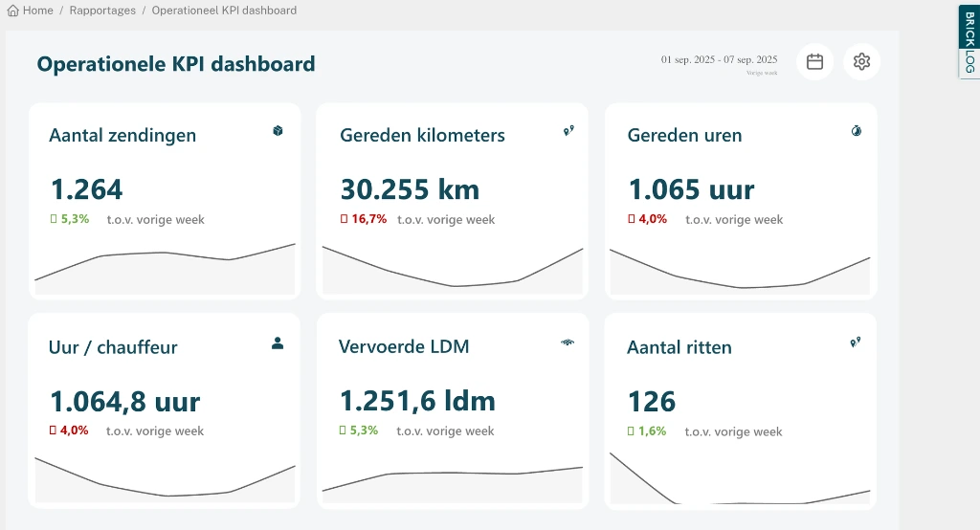Click the Gereden kilometers sparkline chart

(453, 272)
